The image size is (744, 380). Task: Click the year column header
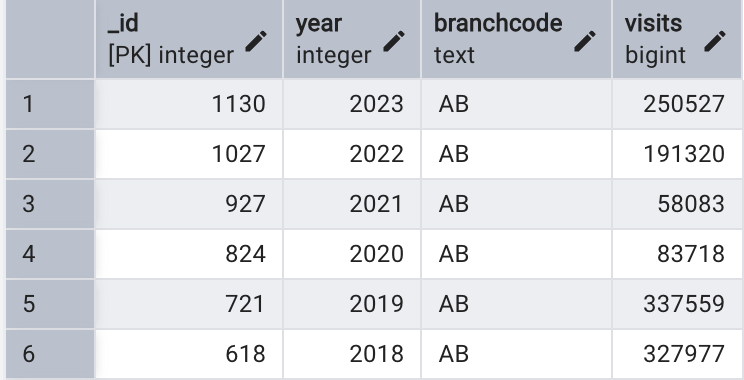coord(352,39)
